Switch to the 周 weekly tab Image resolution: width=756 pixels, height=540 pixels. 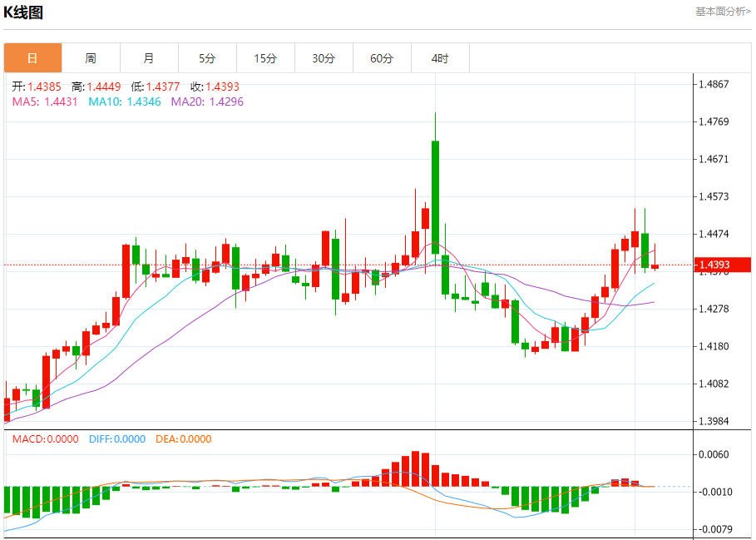point(91,58)
